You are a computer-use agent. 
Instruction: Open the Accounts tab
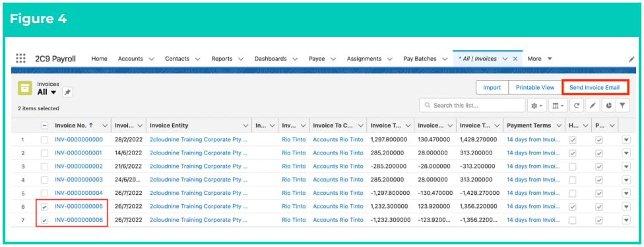130,59
